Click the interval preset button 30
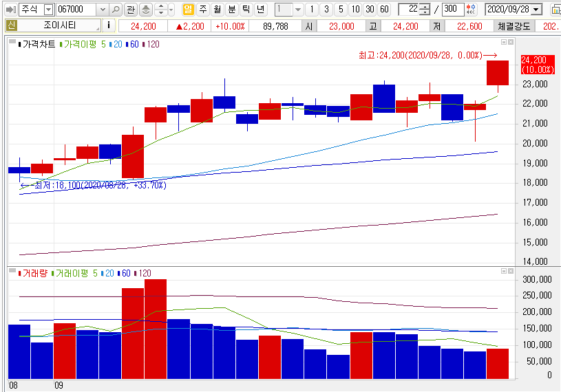561x392 pixels. click(370, 10)
